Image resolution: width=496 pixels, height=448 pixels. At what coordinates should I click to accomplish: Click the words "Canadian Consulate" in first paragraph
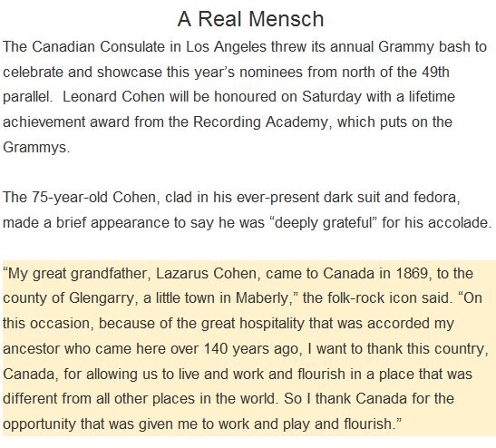pyautogui.click(x=98, y=47)
